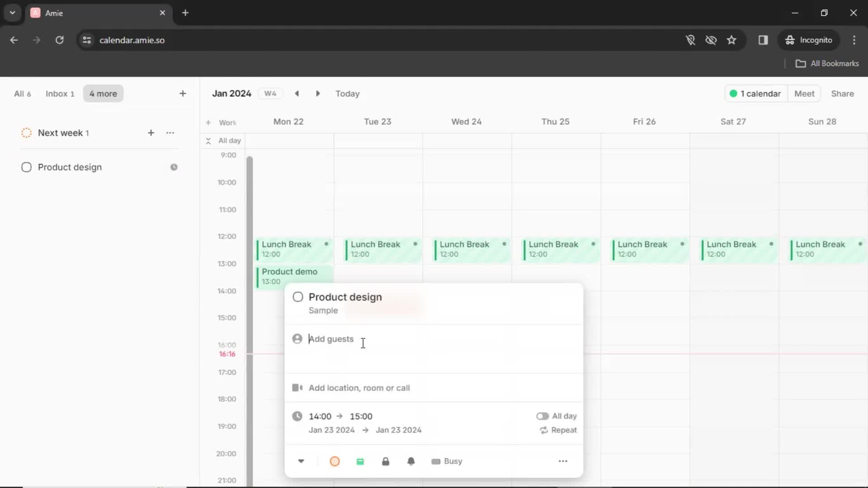Click the more options ellipsis icon
Screen dimensions: 868x488
click(x=563, y=461)
